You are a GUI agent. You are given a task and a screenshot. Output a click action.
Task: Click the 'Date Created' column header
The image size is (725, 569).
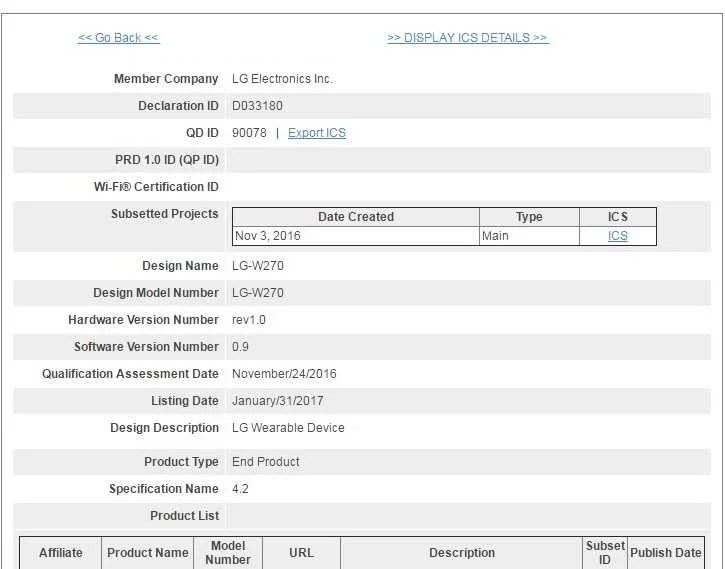[356, 217]
